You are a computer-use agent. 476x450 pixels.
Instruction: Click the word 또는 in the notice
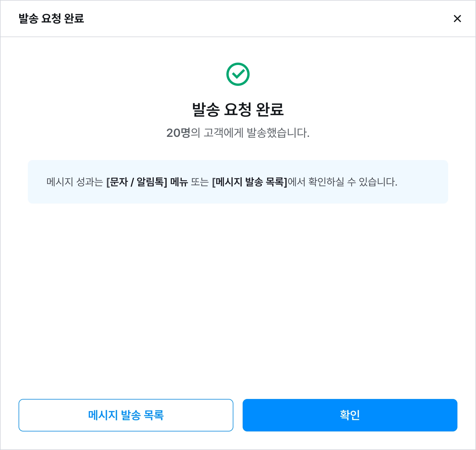tap(200, 182)
